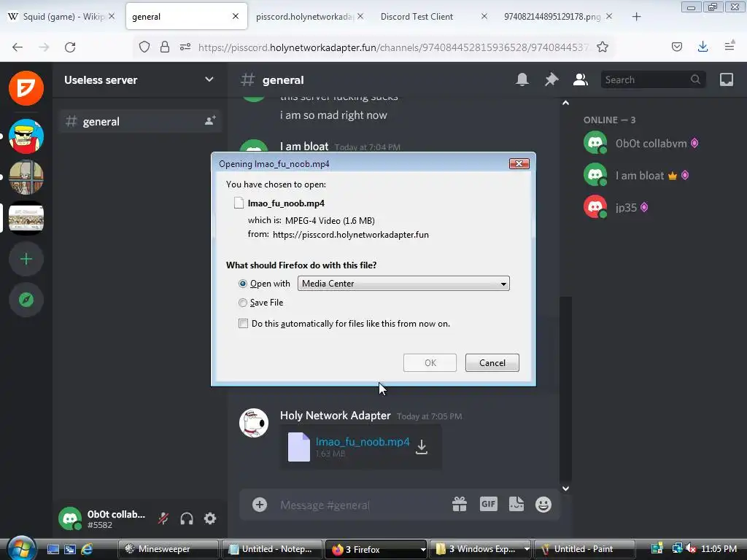Toggle deafen with the headphones icon
The height and width of the screenshot is (560, 747).
click(x=187, y=518)
